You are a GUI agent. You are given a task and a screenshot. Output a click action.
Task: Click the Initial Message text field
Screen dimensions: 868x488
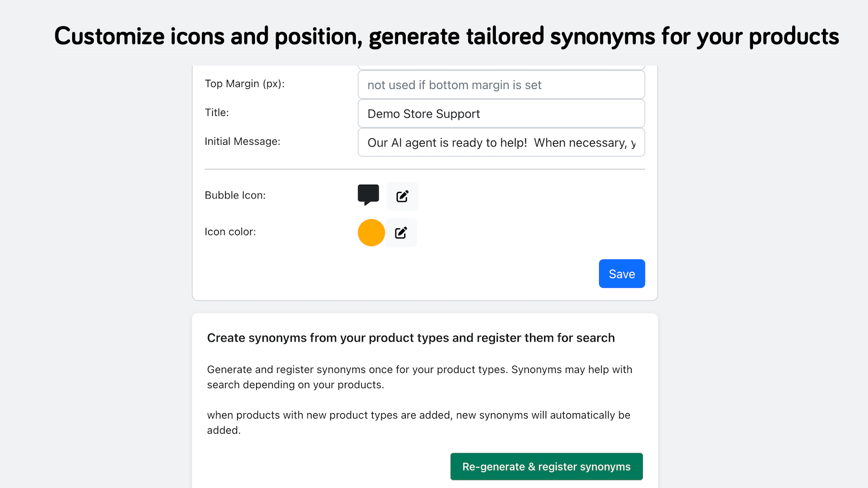501,143
